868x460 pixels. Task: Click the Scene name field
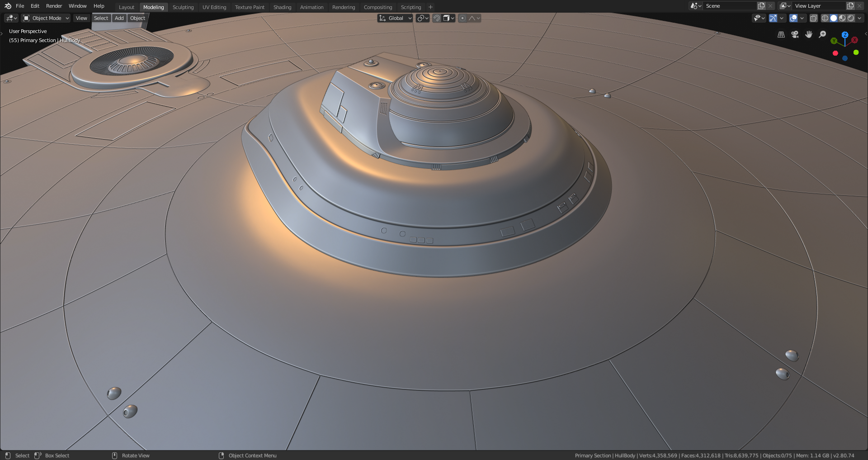[730, 6]
